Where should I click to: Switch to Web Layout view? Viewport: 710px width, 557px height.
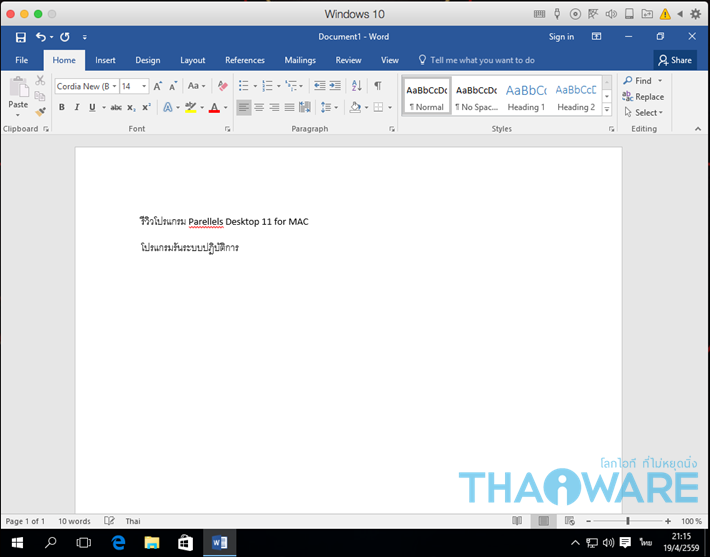(570, 521)
